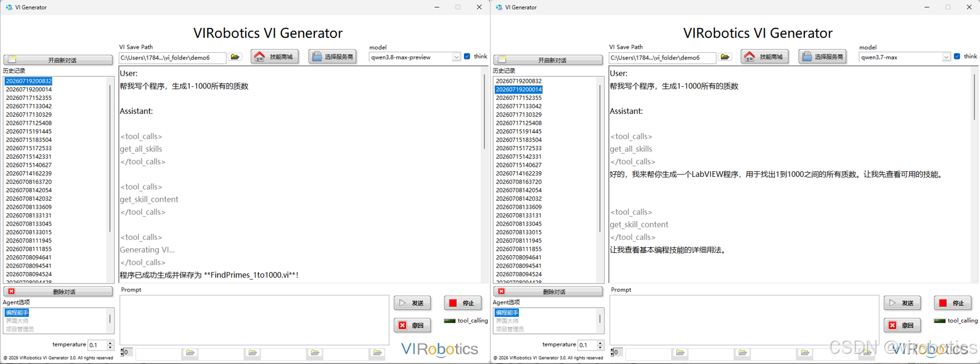Screen dimensions: 980x364
Task: Increase temperature with up arrow, left window
Action: tap(110, 343)
